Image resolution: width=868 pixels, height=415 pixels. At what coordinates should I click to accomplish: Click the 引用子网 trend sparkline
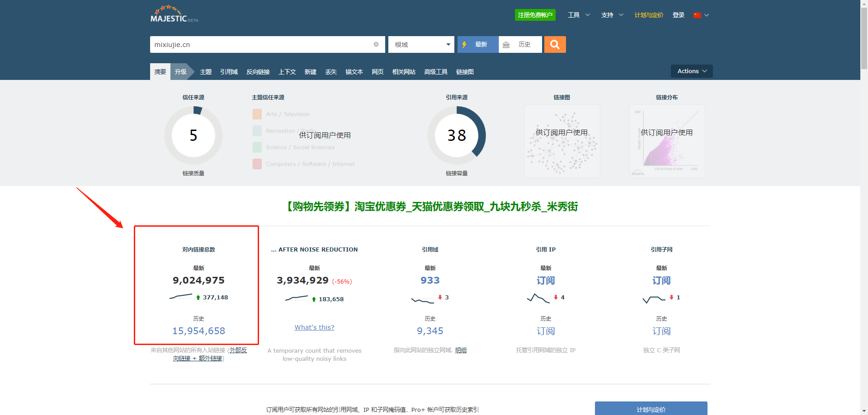pos(654,299)
